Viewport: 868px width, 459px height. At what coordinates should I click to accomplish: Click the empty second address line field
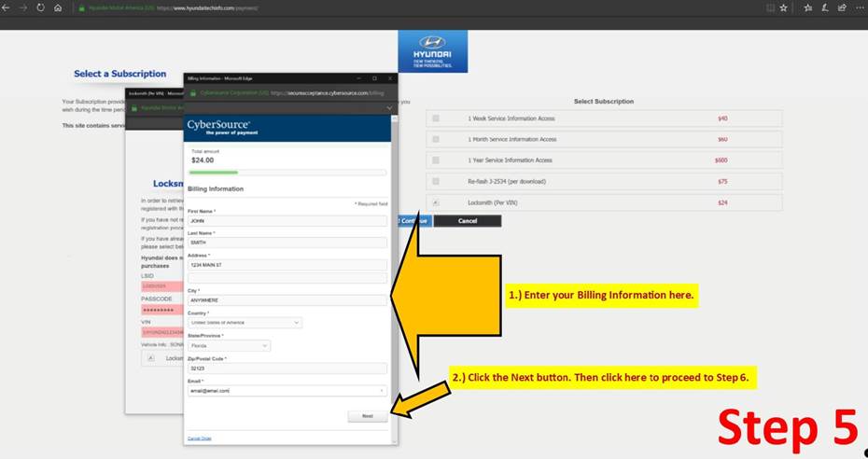point(287,278)
